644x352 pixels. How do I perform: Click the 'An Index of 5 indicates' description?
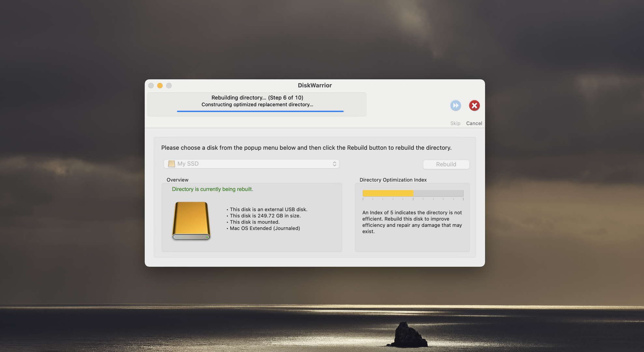click(412, 222)
